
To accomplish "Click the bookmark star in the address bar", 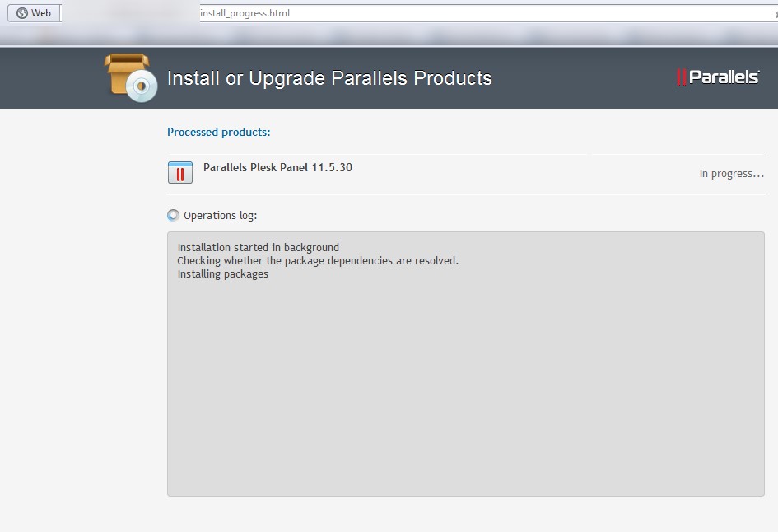I will [x=776, y=14].
